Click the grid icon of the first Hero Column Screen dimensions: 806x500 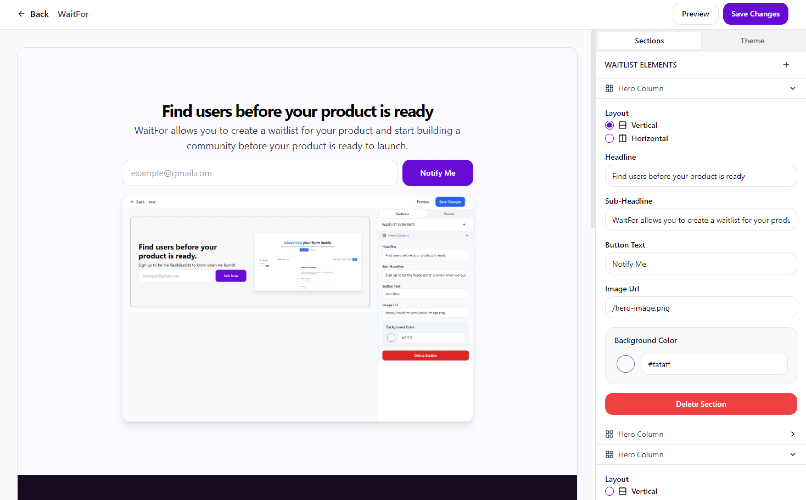coord(609,88)
